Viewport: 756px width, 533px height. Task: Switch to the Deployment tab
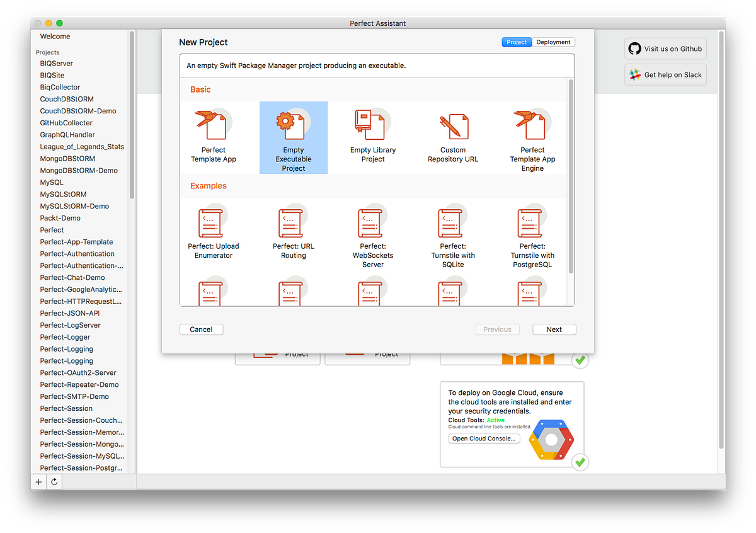tap(553, 42)
